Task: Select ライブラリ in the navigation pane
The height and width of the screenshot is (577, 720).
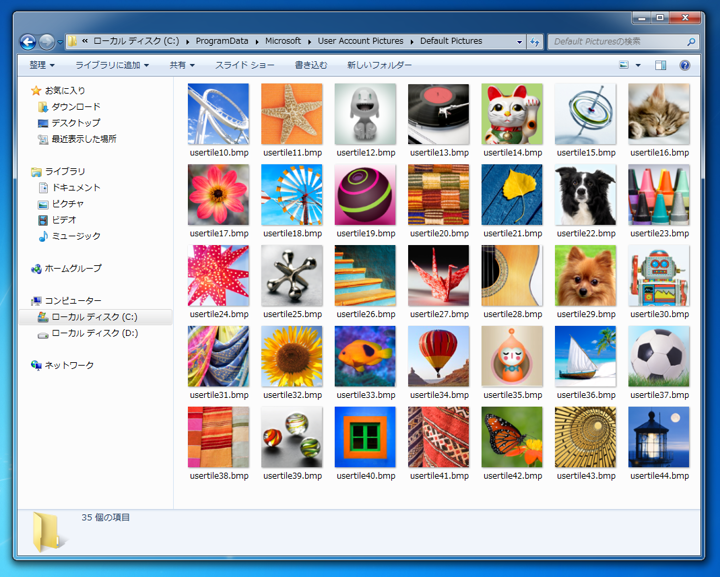Action: point(58,172)
